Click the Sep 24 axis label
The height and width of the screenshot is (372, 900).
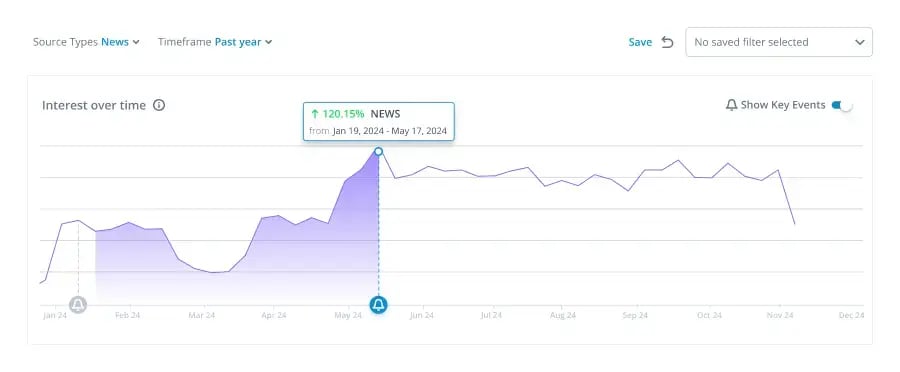635,315
